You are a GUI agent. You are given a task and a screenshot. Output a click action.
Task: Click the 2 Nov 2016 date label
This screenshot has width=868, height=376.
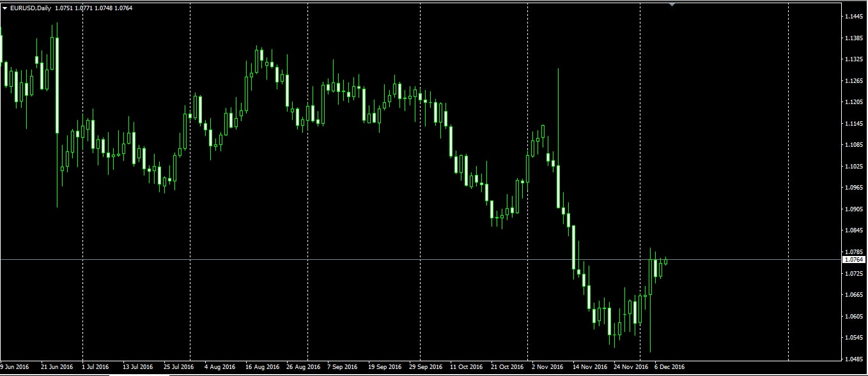coord(547,367)
